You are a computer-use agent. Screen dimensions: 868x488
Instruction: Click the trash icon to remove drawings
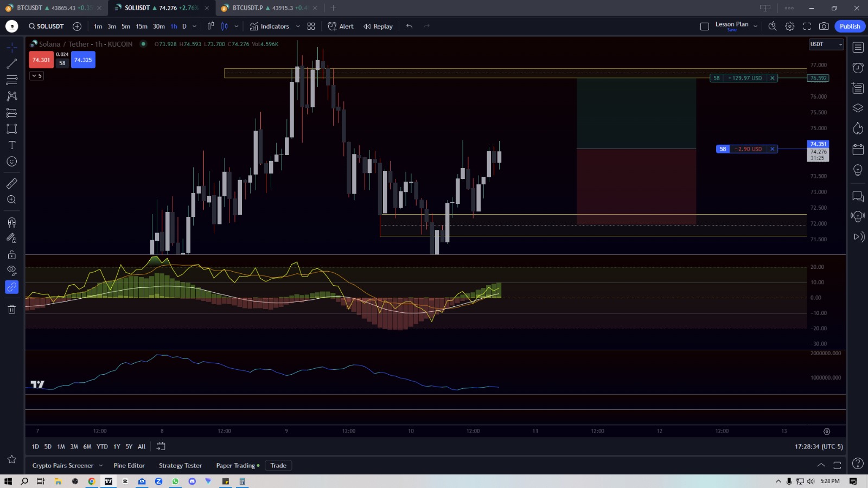pyautogui.click(x=11, y=309)
